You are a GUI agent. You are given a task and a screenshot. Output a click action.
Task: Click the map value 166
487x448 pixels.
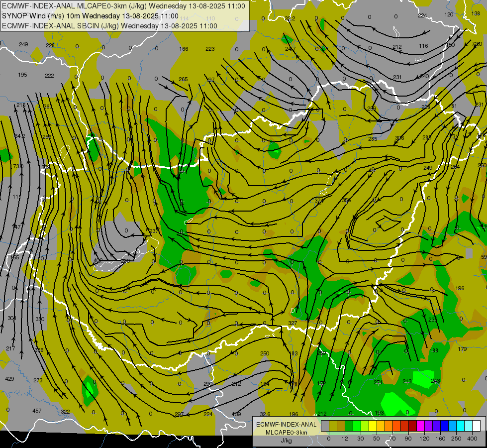184,49
